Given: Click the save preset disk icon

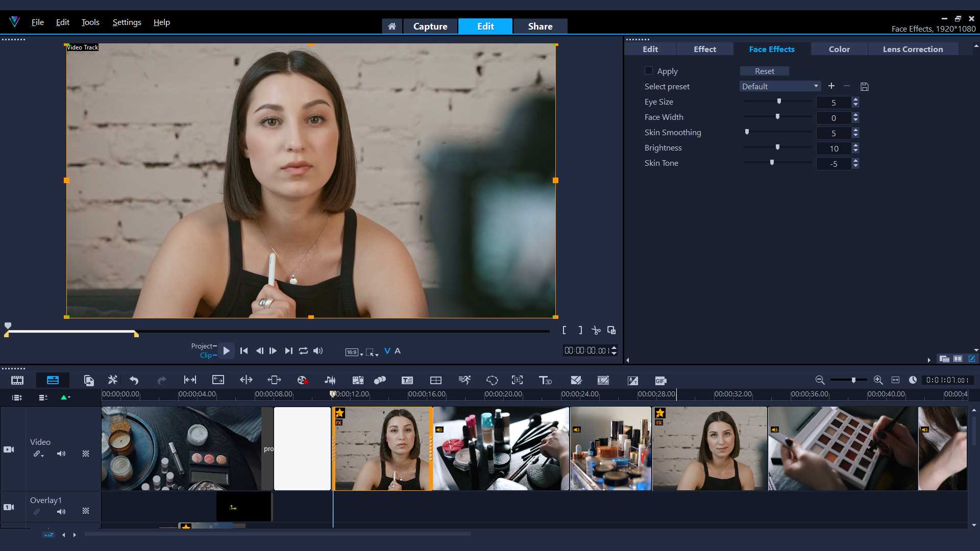Looking at the screenshot, I should click(x=864, y=87).
